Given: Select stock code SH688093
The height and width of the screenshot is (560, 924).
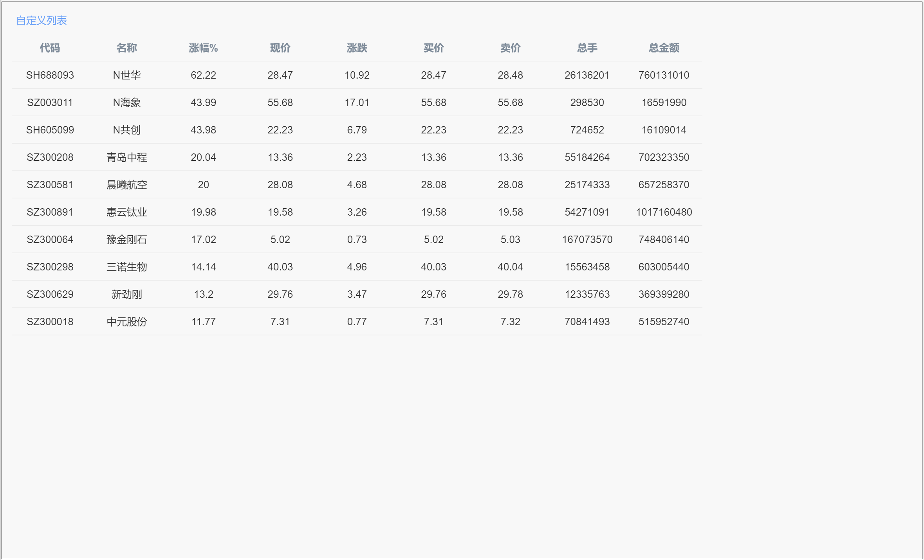Looking at the screenshot, I should point(50,75).
